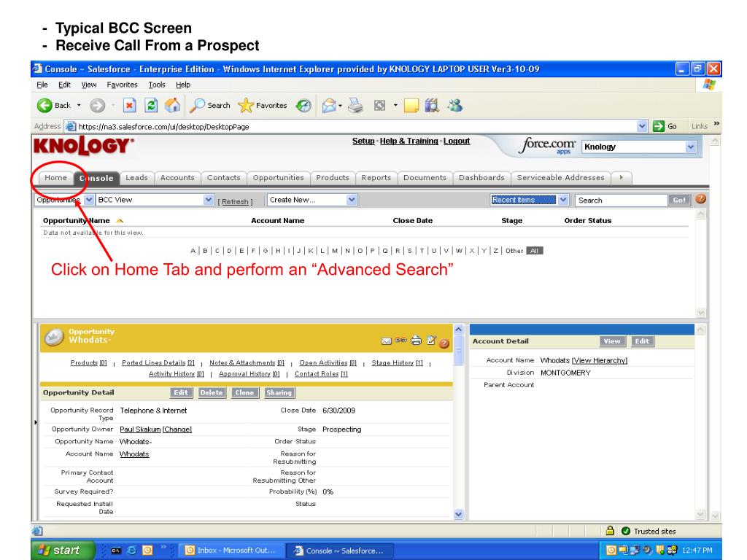Print the Whodats opportunity record
Screen dimensions: 747x560
pyautogui.click(x=416, y=340)
